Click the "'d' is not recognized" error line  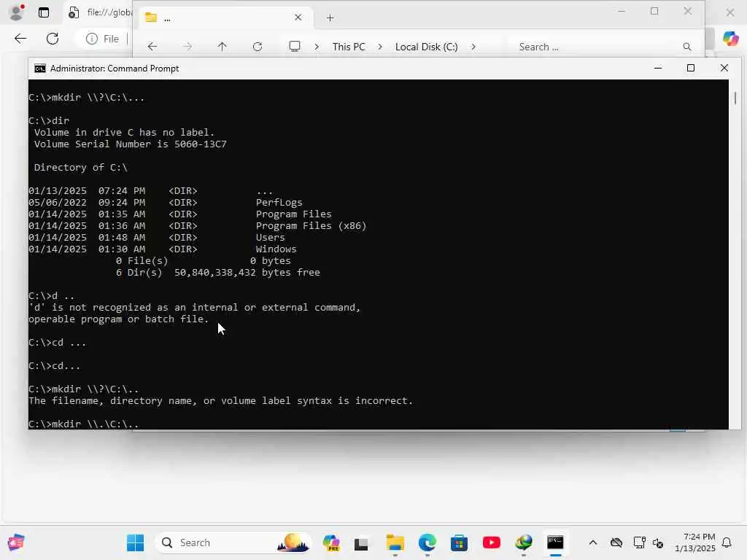click(194, 307)
